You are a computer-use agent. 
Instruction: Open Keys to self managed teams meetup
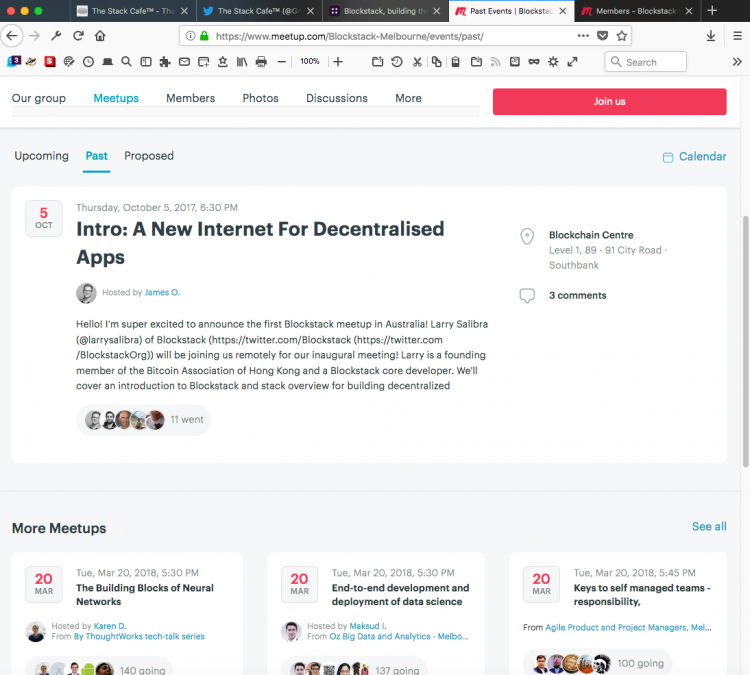tap(642, 595)
